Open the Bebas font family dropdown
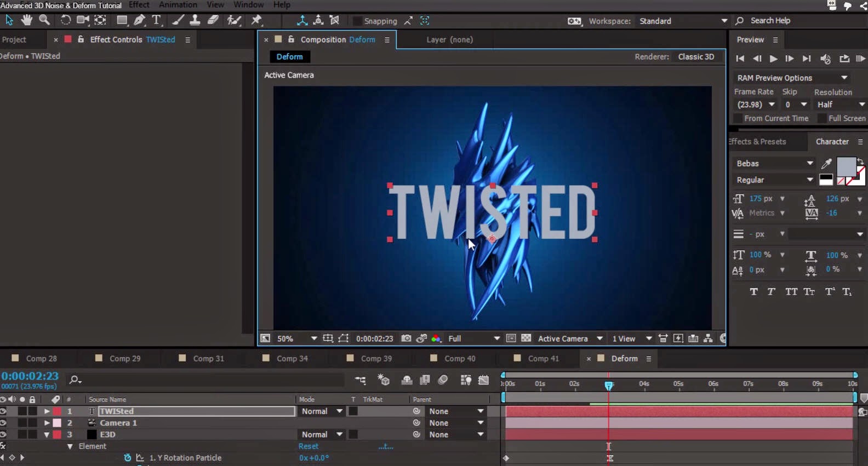Image resolution: width=868 pixels, height=466 pixels. [x=774, y=163]
